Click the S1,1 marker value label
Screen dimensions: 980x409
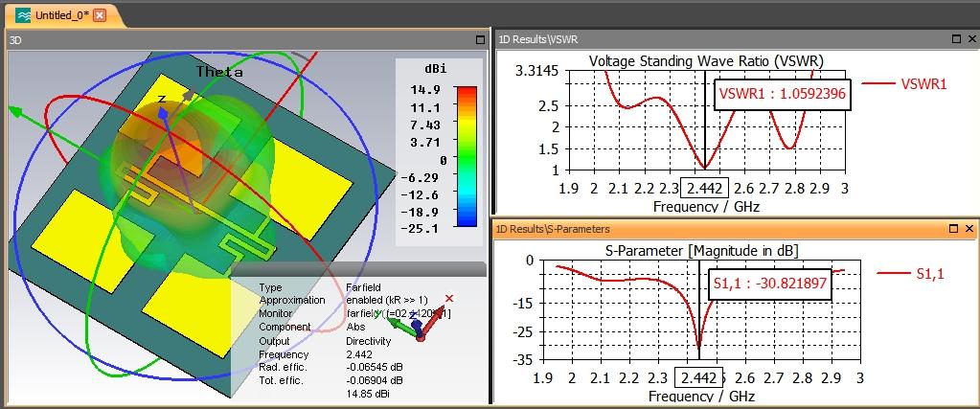770,284
